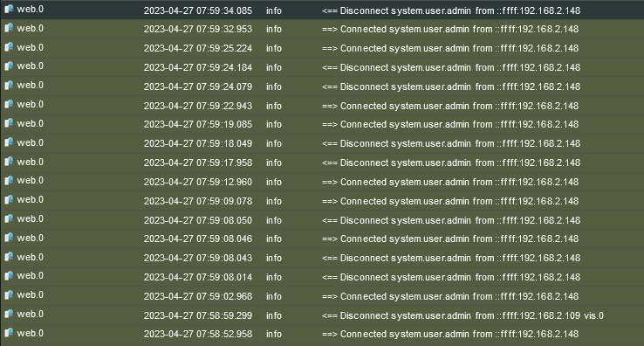
Task: Click the web.0 icon in the 07:58:52.958 row
Action: point(9,333)
